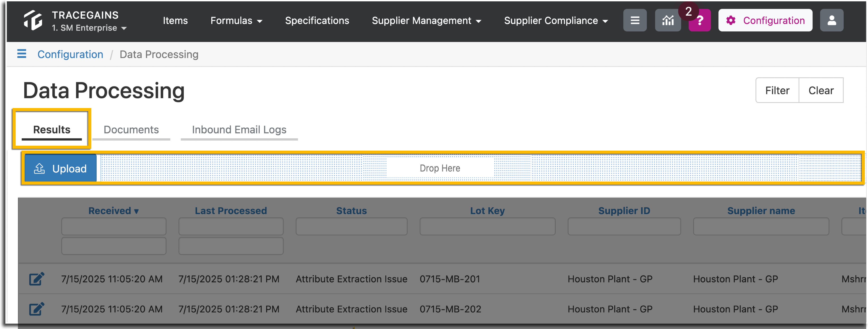
Task: Open the Items menu
Action: (x=175, y=21)
